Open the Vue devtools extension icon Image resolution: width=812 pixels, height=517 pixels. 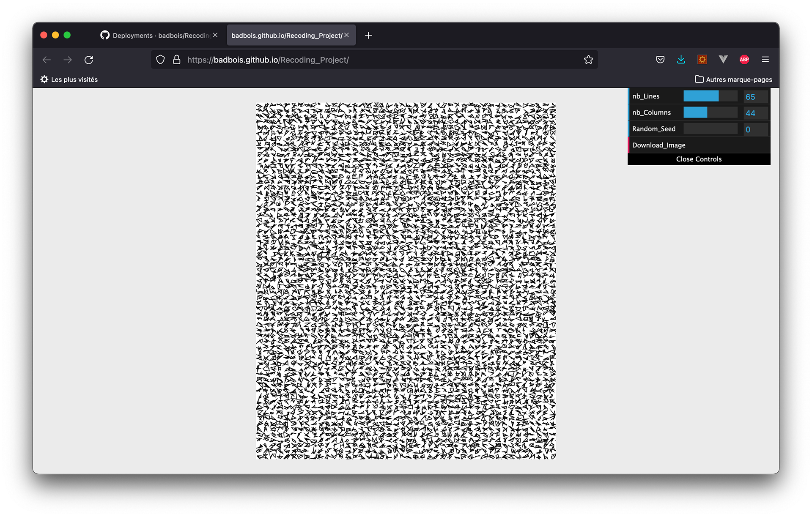pos(723,60)
